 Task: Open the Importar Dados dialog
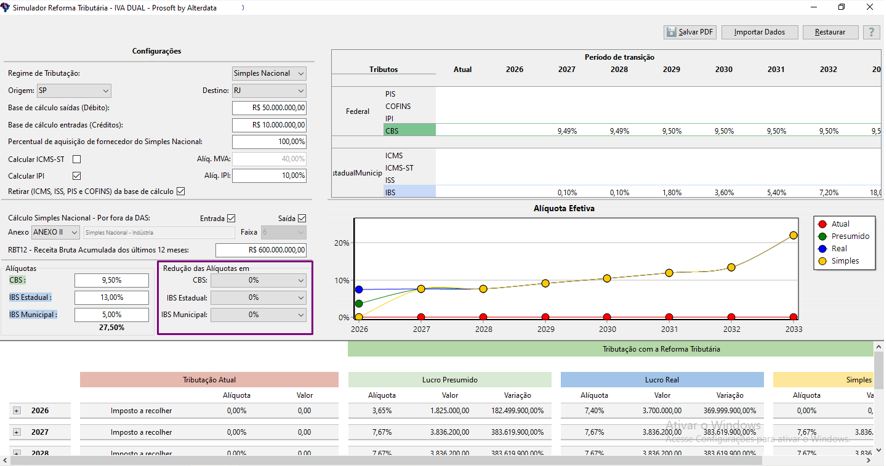point(759,32)
